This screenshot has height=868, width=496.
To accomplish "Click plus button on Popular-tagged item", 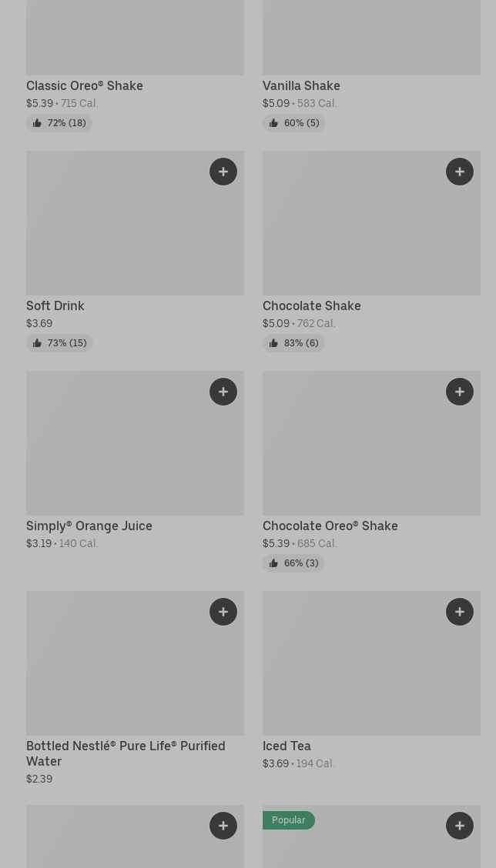I will (460, 826).
